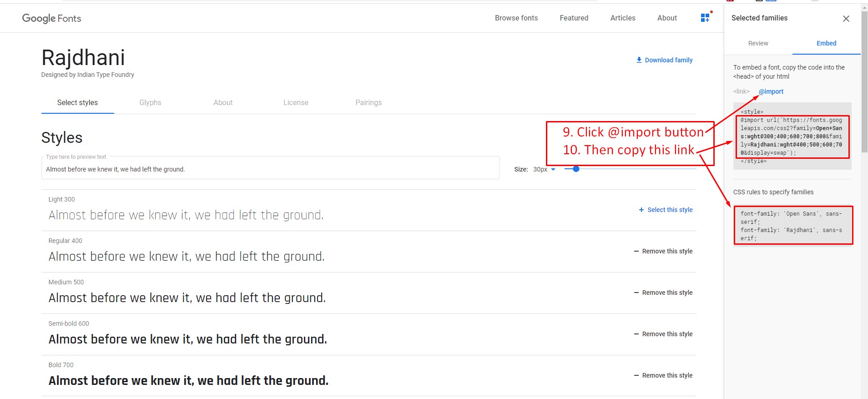Open Browse fonts in navigation
Viewport: 868px width, 399px height.
click(516, 18)
